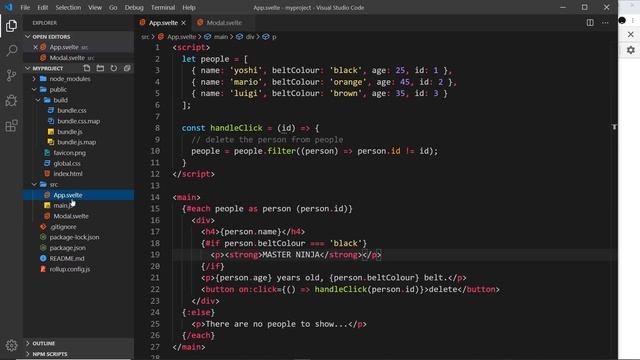Open bundle.css file
The height and width of the screenshot is (360, 640).
tap(71, 111)
